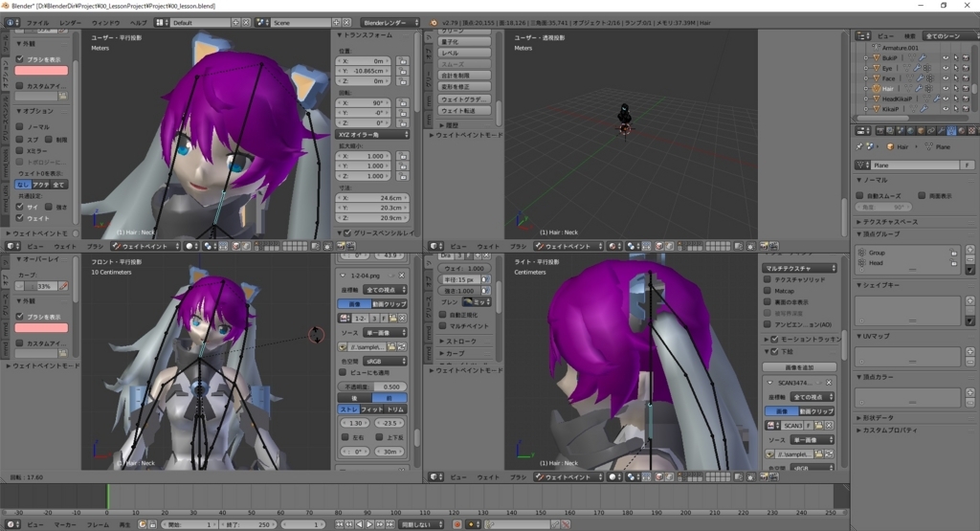Open the ウェイトペイント mode dropdown in top-left viewport

tap(145, 246)
